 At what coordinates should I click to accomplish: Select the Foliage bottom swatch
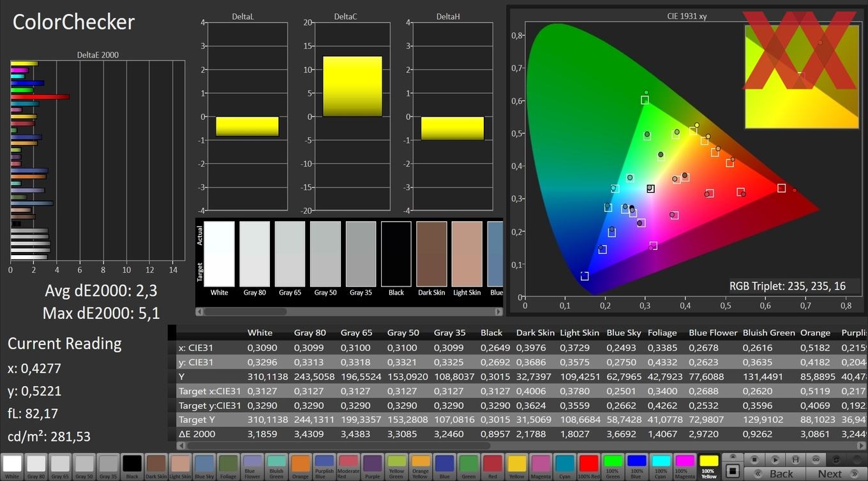228,466
